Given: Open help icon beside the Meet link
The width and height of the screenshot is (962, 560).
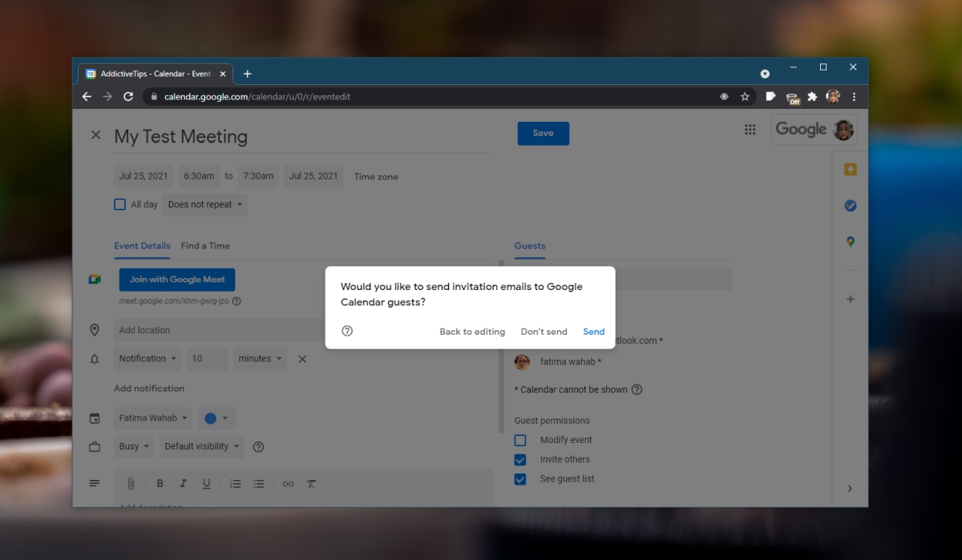Looking at the screenshot, I should coord(236,301).
